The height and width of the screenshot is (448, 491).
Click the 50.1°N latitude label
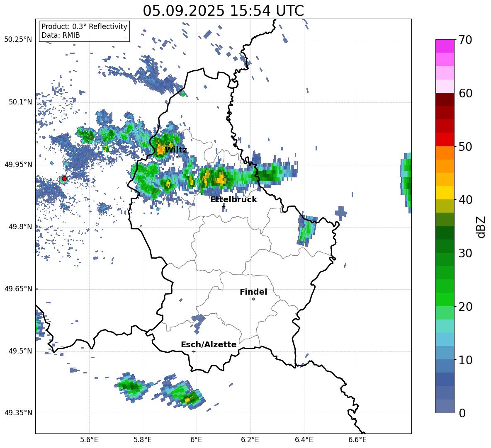[20, 102]
